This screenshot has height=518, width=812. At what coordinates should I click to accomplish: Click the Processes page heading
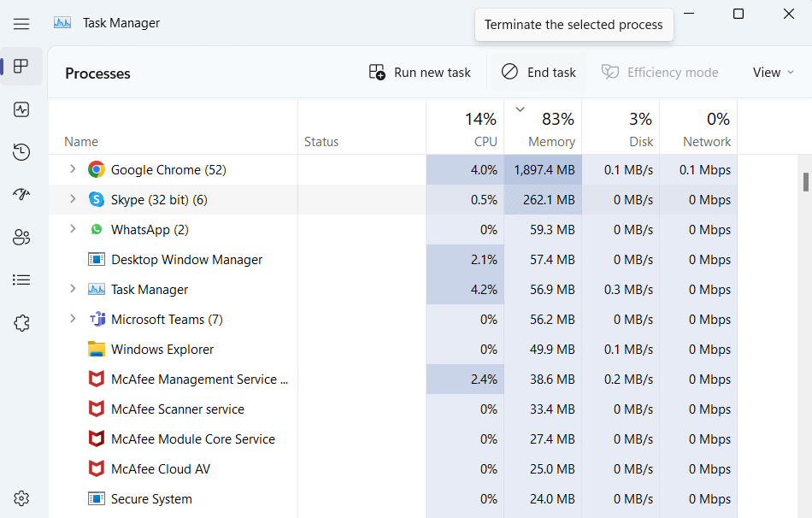click(x=98, y=74)
